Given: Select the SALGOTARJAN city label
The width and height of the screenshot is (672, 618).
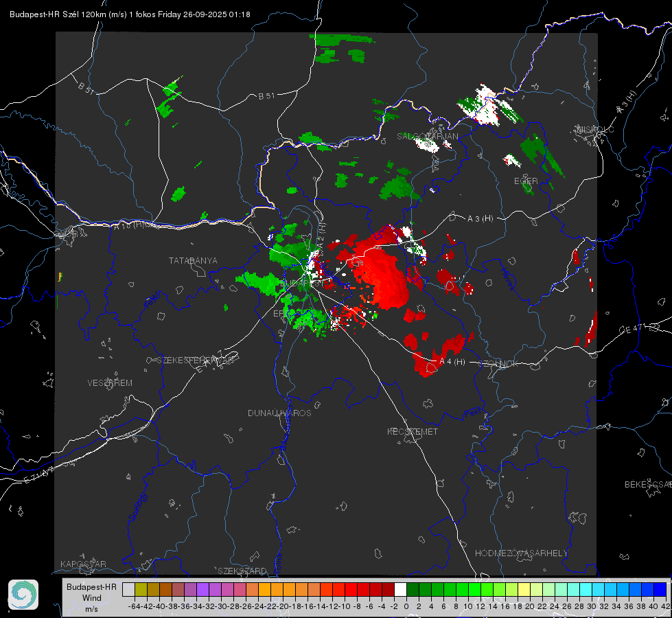Looking at the screenshot, I should (427, 137).
